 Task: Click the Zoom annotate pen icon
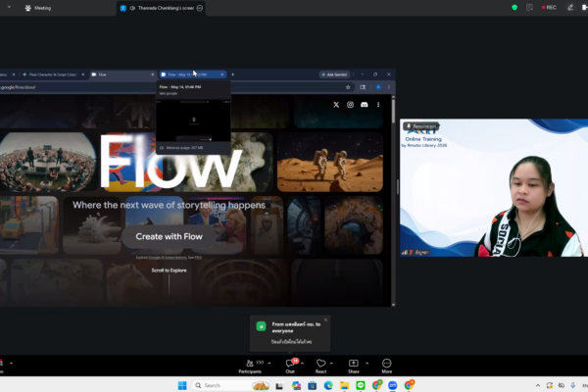click(x=570, y=8)
